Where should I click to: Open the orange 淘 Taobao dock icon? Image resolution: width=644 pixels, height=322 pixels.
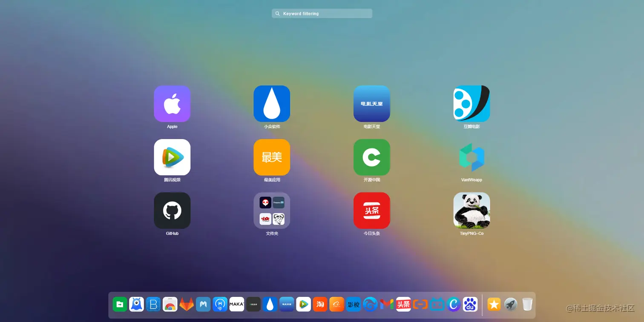tap(320, 304)
